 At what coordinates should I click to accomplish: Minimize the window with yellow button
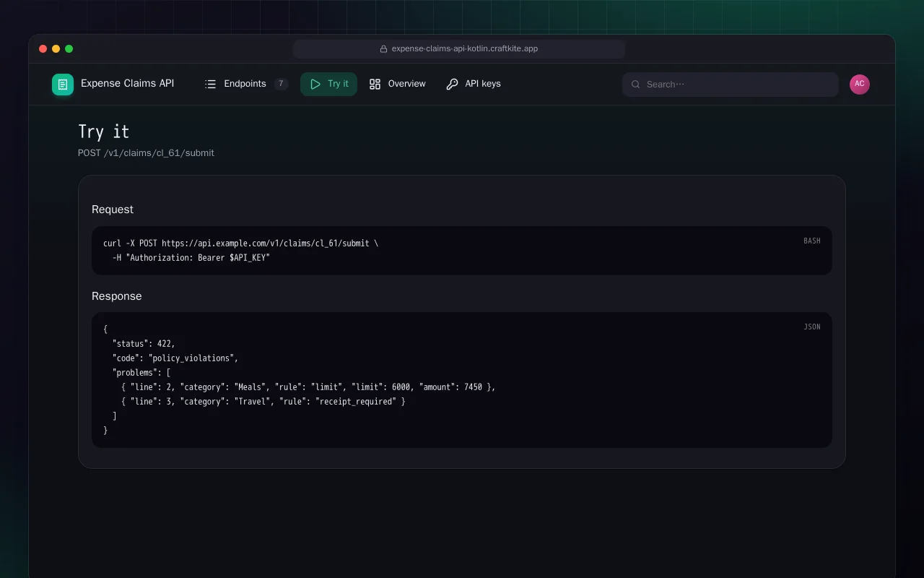[56, 49]
